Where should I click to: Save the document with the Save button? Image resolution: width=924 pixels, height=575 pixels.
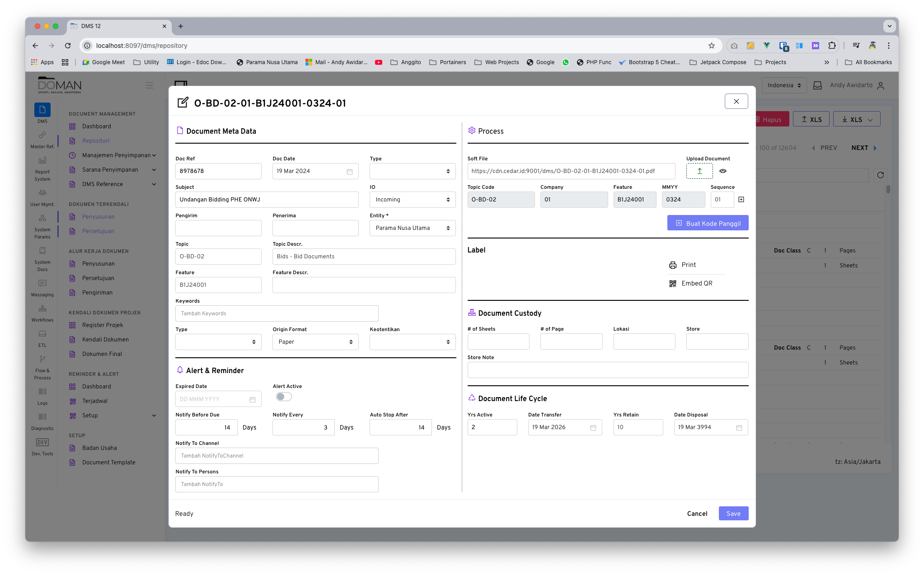(733, 513)
